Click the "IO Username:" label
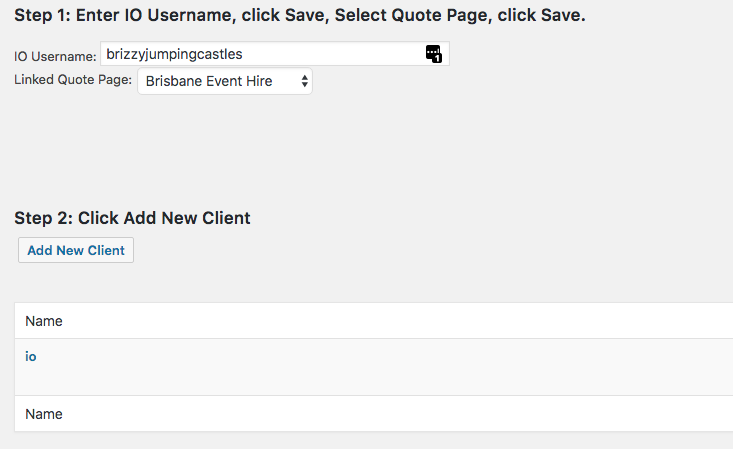 56,56
